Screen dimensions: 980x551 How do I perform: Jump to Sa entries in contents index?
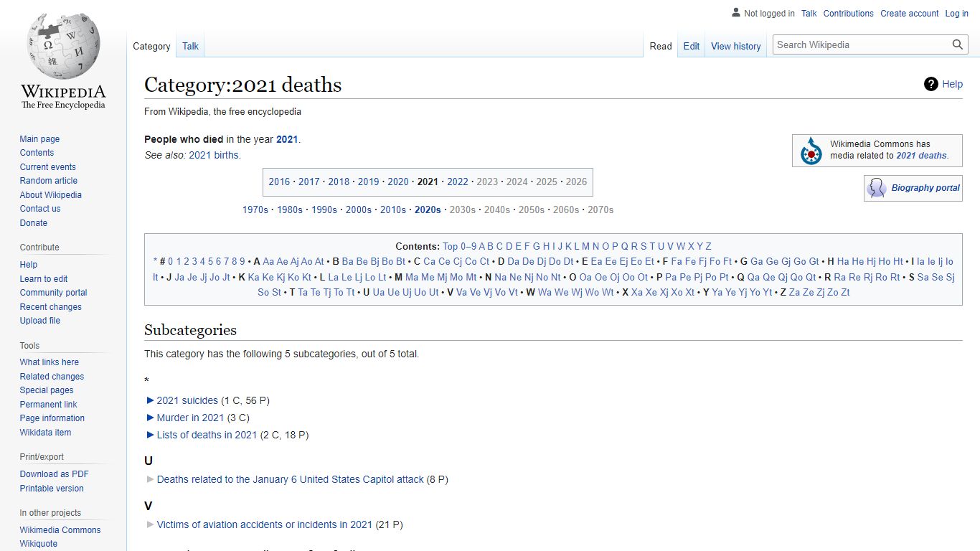(923, 277)
